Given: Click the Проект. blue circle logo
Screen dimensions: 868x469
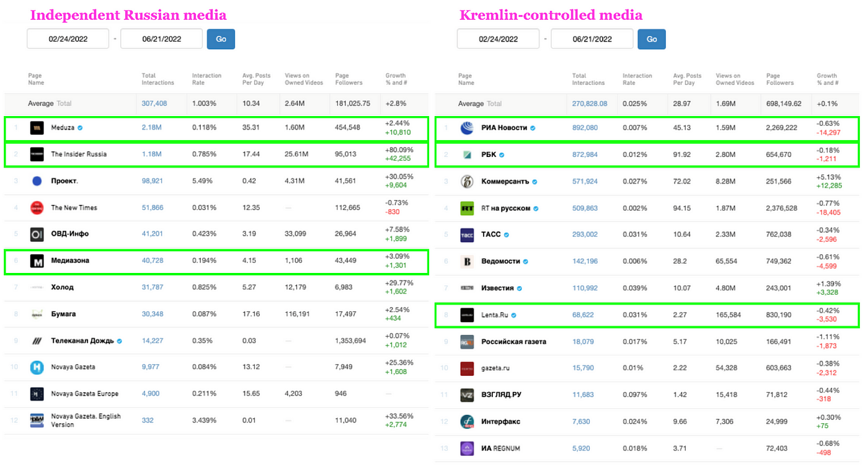Looking at the screenshot, I should (x=37, y=181).
